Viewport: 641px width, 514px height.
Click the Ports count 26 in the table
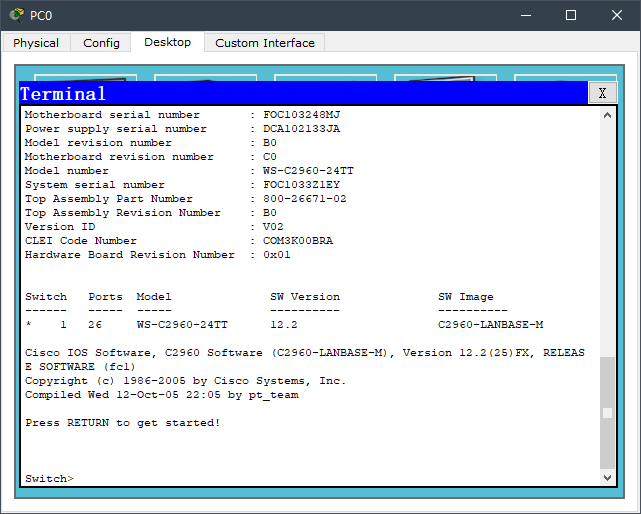(x=95, y=324)
